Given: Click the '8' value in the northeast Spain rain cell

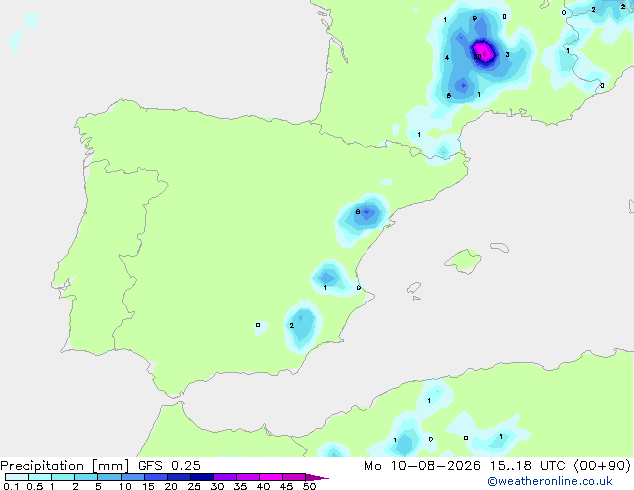Looking at the screenshot, I should pyautogui.click(x=358, y=212).
